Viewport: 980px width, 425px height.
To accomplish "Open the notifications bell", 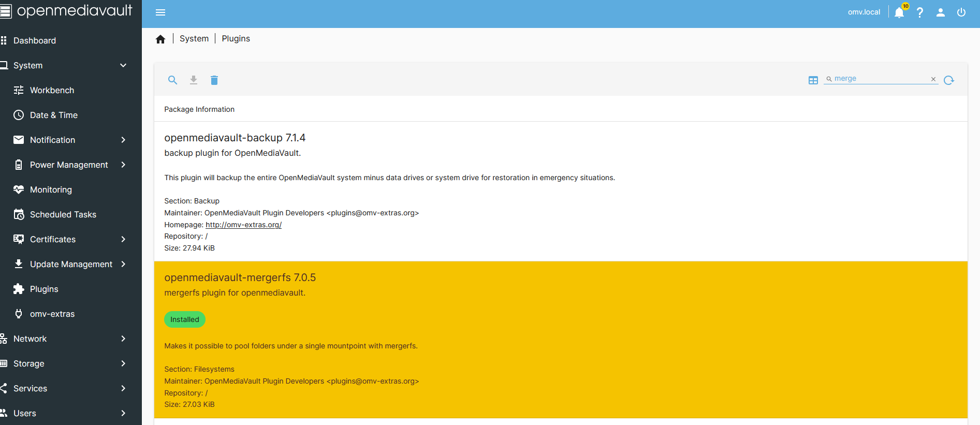I will coord(899,12).
